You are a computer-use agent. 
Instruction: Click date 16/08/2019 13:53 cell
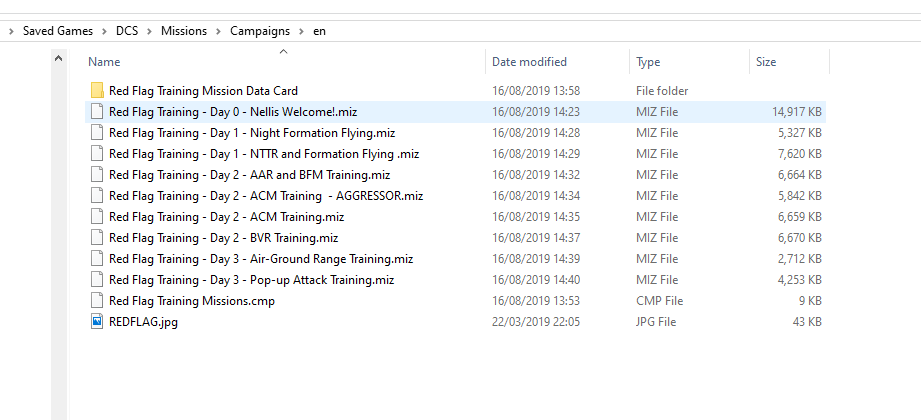[536, 301]
